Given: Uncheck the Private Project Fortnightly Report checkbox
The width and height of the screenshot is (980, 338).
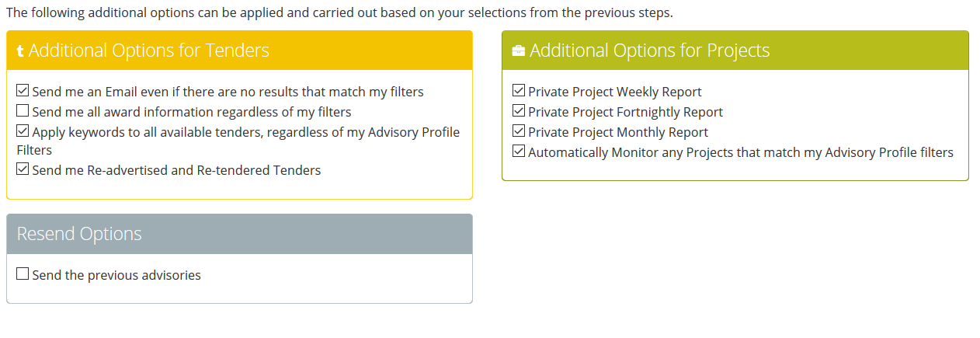Looking at the screenshot, I should point(519,111).
